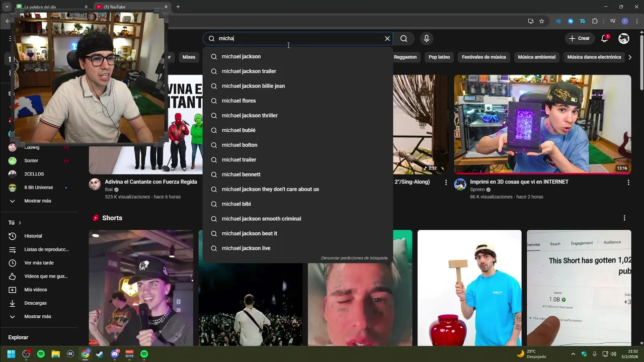This screenshot has height=362, width=644.
Task: Select the Mixes category chip
Action: click(x=189, y=57)
